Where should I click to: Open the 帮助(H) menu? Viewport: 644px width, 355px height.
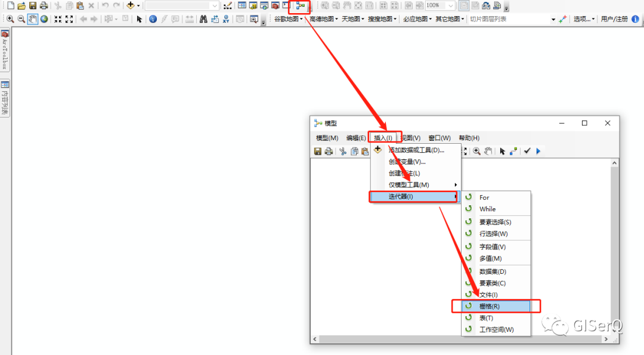click(469, 138)
